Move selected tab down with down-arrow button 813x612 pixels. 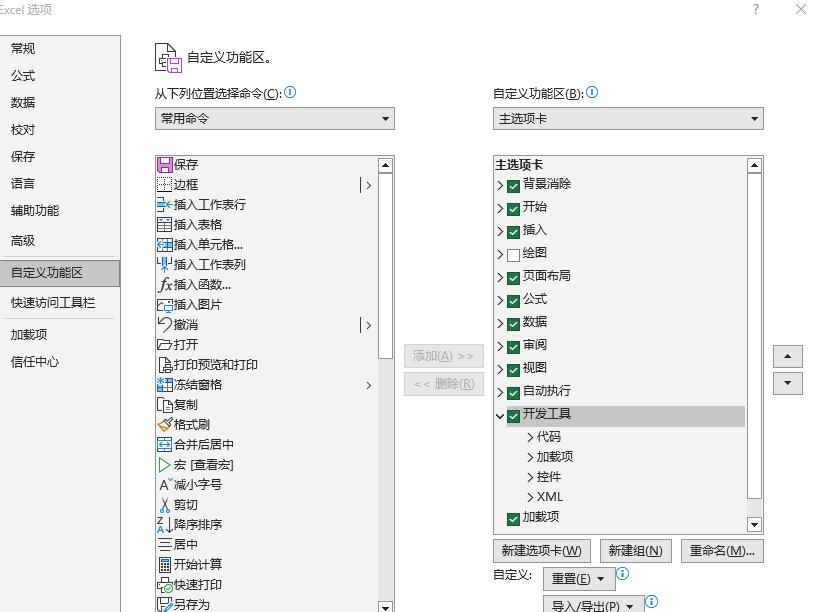(788, 384)
